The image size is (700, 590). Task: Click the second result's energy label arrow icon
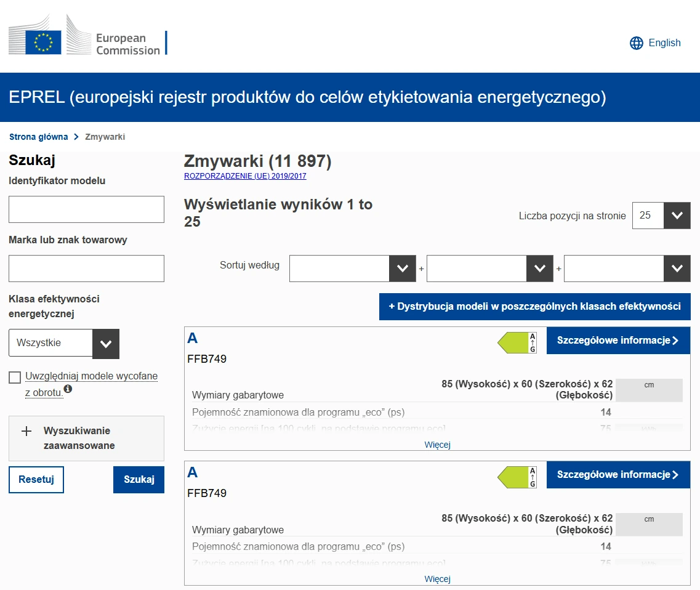tap(517, 477)
